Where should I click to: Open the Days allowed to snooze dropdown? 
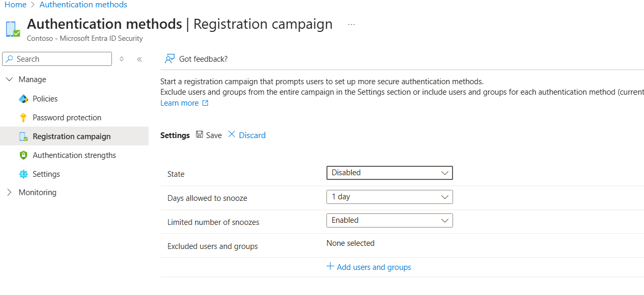click(389, 197)
